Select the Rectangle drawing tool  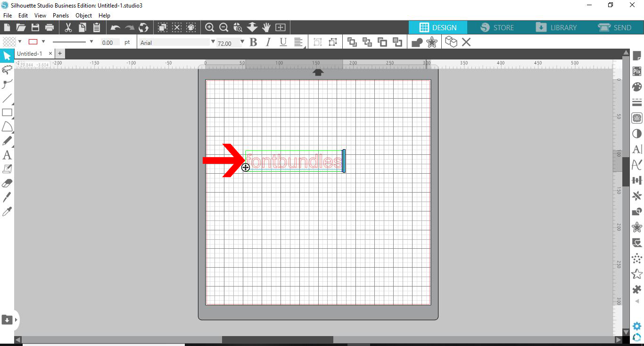click(7, 113)
